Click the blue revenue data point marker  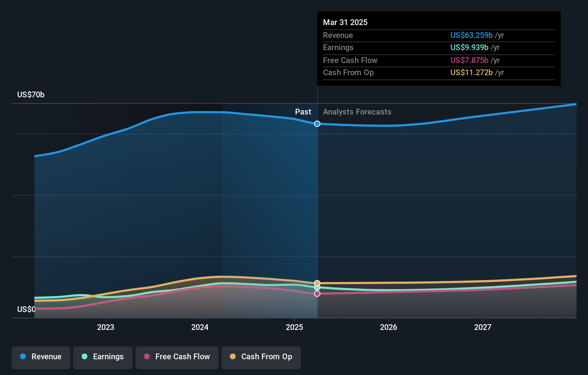[x=317, y=123]
